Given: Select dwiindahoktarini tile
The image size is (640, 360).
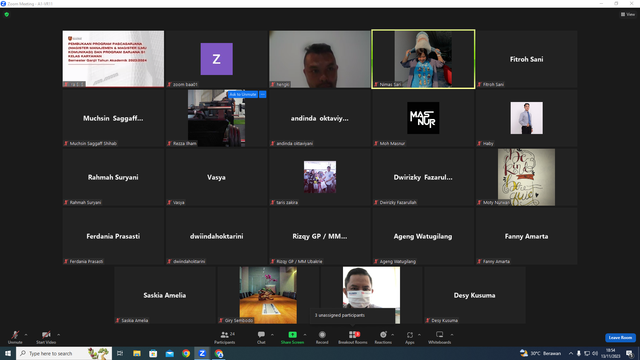Looking at the screenshot, I should [216, 236].
